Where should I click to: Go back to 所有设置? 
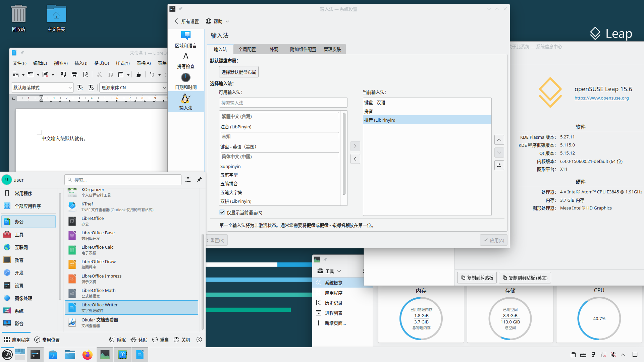click(187, 21)
